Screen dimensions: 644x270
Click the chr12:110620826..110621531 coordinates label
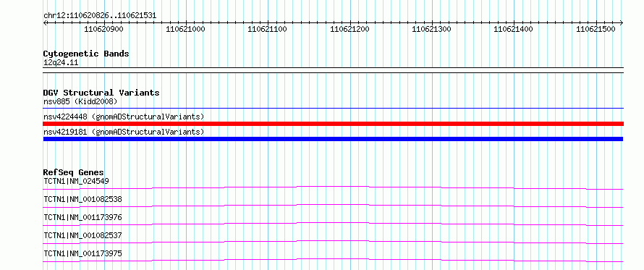click(x=100, y=16)
